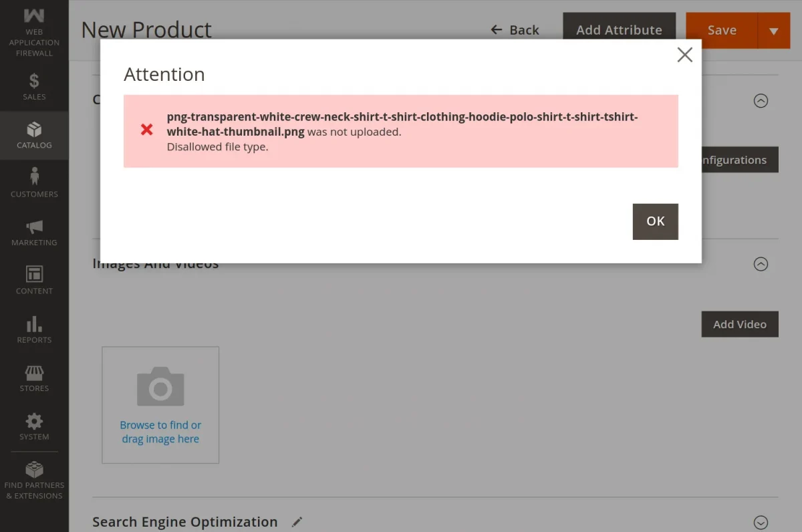Click the rejected PNG file name
Screen dimensions: 802x532
click(x=402, y=124)
